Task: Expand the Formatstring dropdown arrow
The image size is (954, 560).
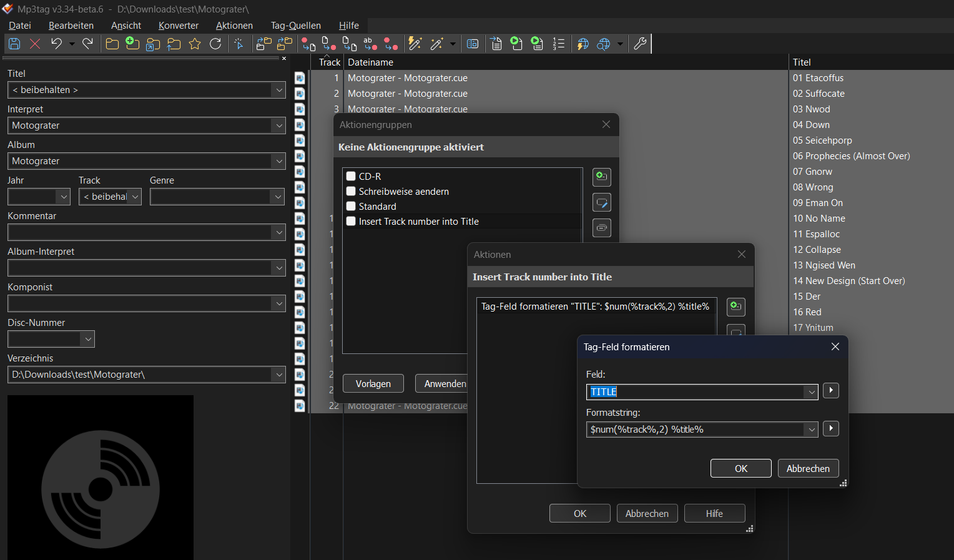Action: tap(812, 430)
